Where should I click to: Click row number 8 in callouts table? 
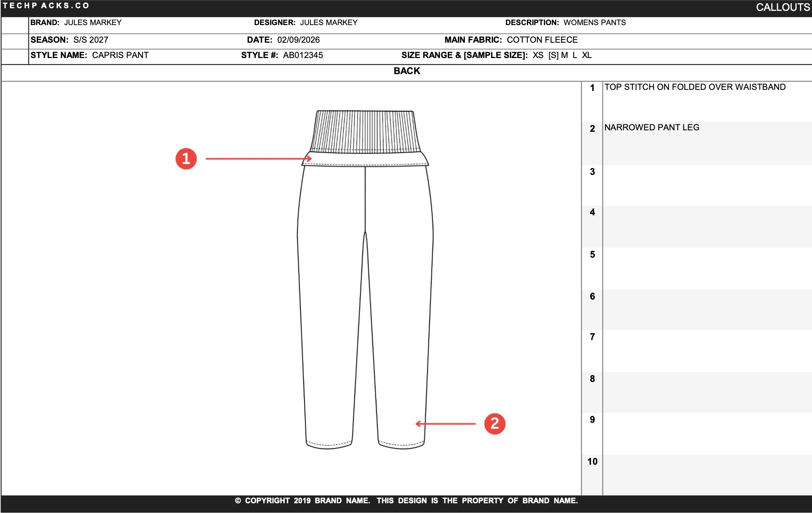(x=592, y=379)
